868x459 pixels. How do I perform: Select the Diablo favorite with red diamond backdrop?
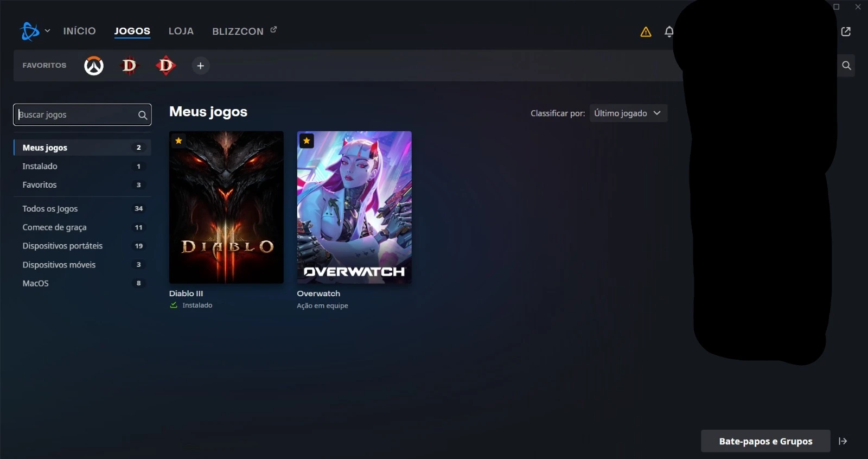[165, 66]
